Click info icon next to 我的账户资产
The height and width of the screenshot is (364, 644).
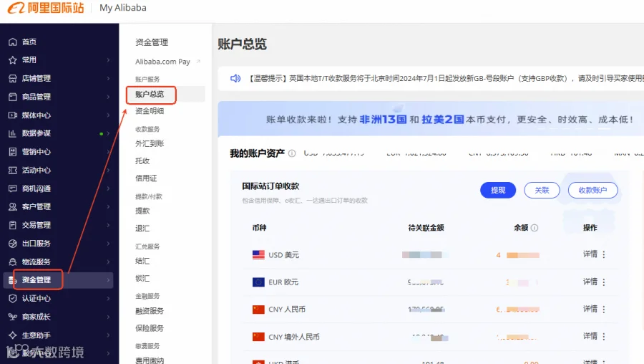click(292, 153)
